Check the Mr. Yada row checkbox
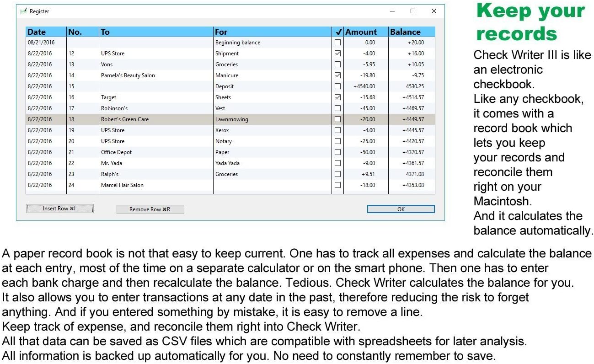This screenshot has width=594, height=364. point(337,163)
